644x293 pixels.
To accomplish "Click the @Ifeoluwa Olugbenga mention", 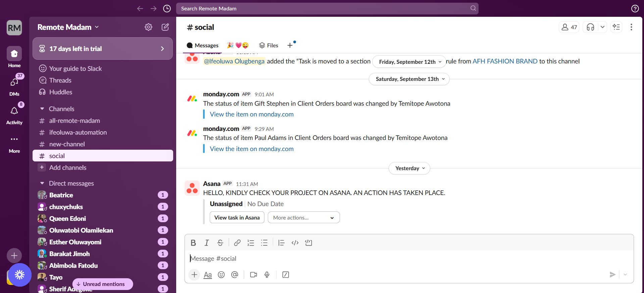I will pyautogui.click(x=234, y=61).
